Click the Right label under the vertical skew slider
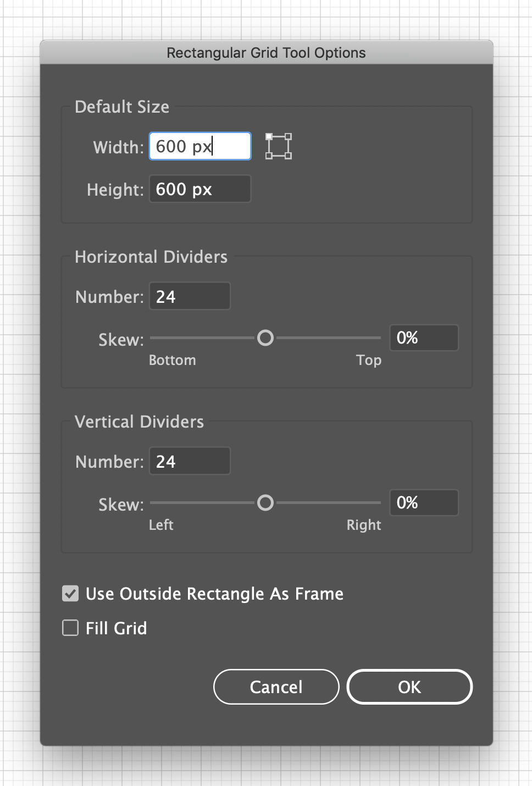532x786 pixels. coord(364,525)
